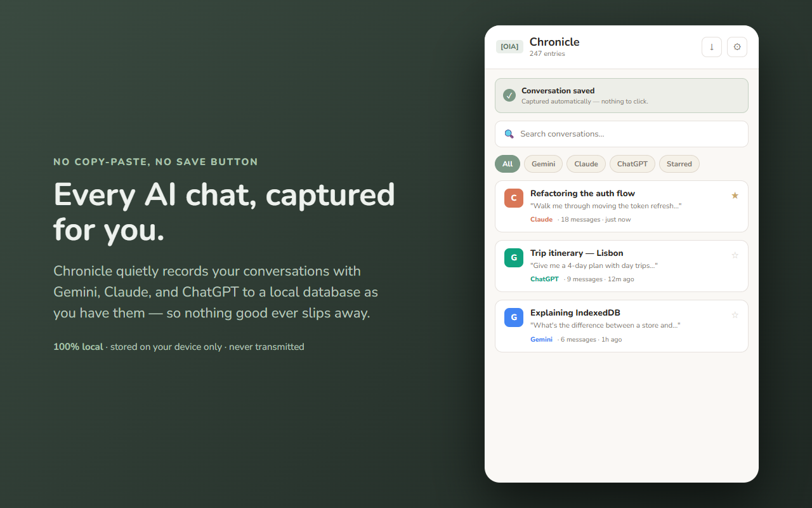The height and width of the screenshot is (508, 812).
Task: Filter conversations by ChatGPT
Action: tap(632, 164)
